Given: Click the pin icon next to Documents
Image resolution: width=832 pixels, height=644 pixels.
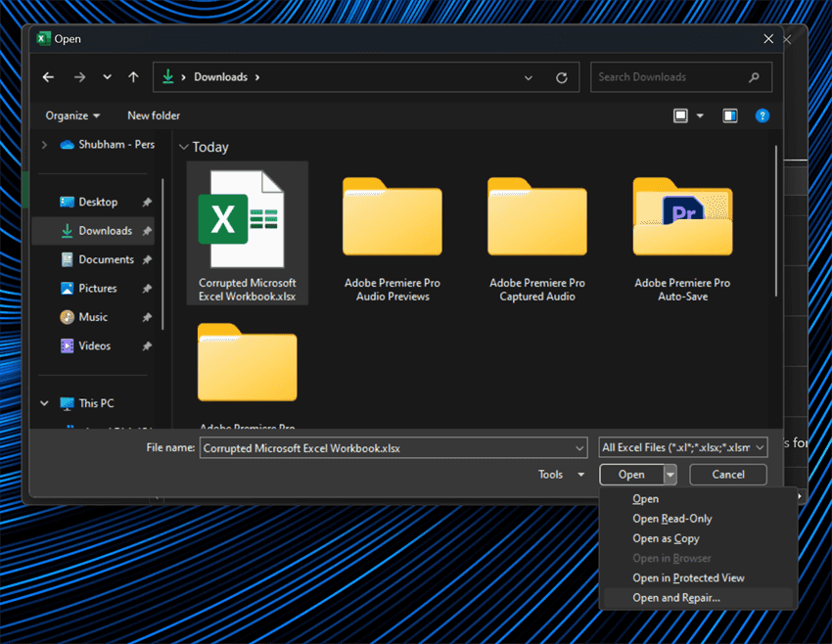Looking at the screenshot, I should coord(147,259).
